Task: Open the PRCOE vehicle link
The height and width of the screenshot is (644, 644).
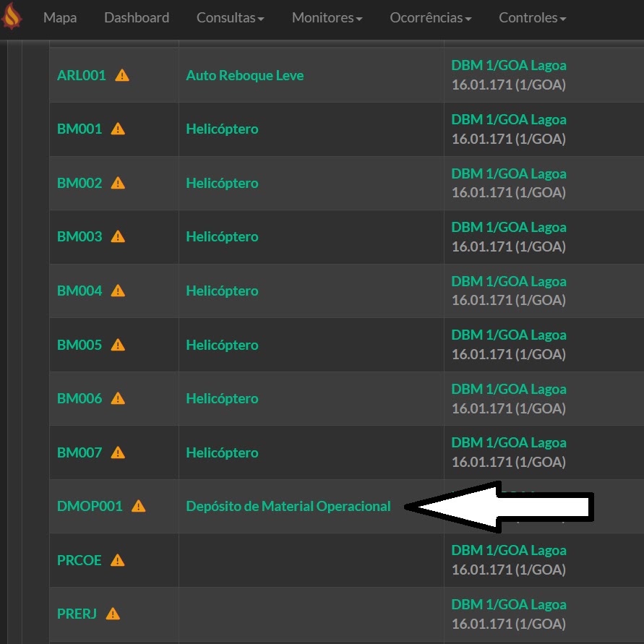Action: [79, 561]
